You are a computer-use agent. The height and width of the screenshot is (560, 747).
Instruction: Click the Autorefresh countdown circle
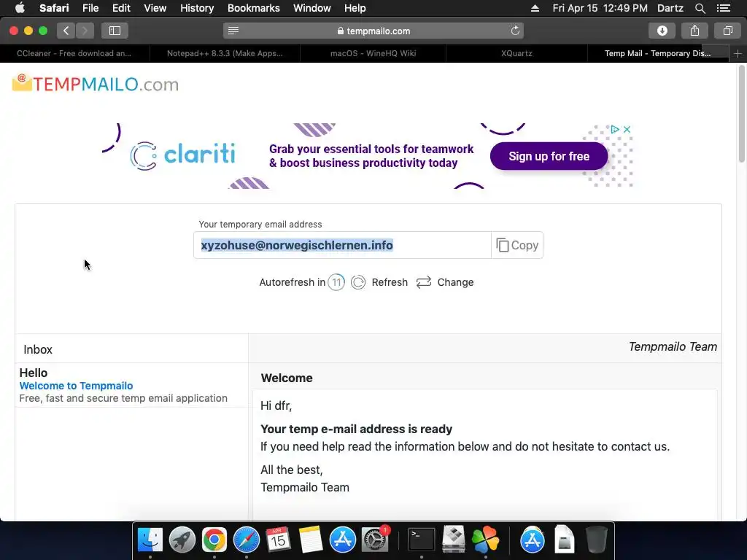pos(336,282)
